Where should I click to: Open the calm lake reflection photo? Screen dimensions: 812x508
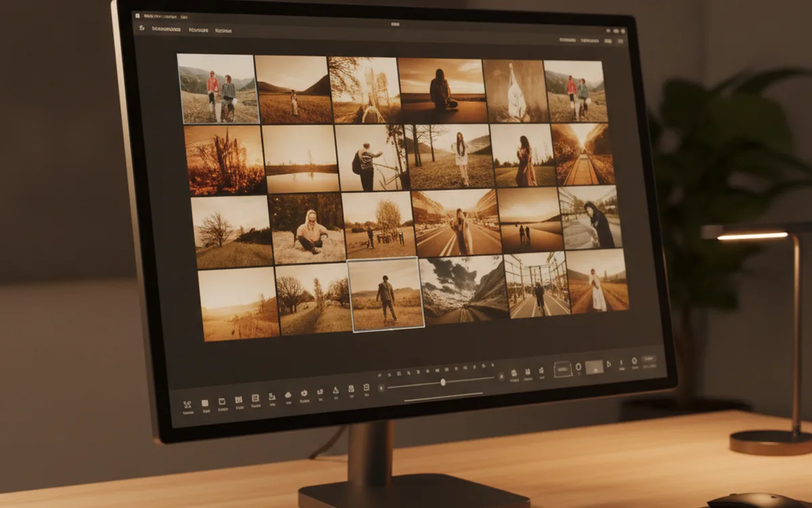point(300,158)
